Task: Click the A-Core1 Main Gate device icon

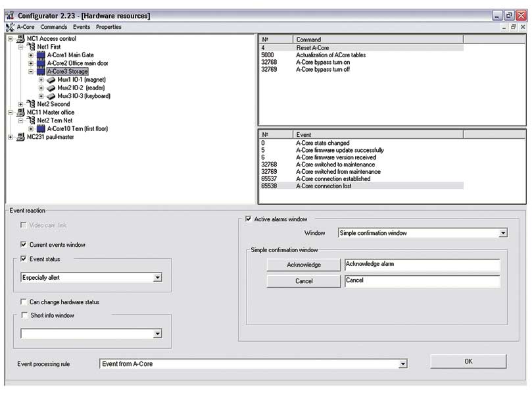Action: coord(41,55)
